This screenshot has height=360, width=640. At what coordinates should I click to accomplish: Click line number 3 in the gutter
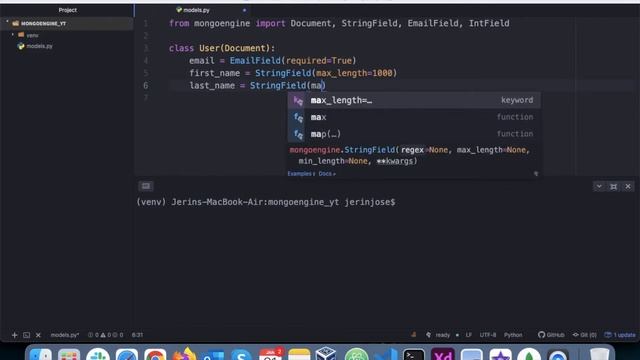(x=146, y=48)
